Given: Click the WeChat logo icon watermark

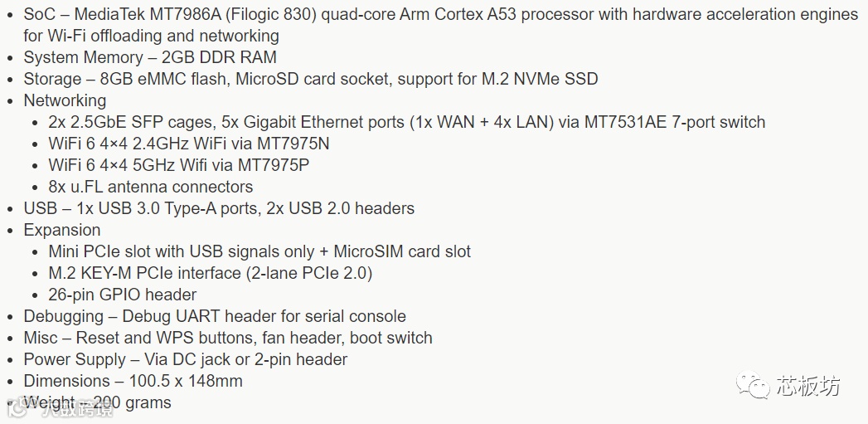Looking at the screenshot, I should (x=753, y=385).
